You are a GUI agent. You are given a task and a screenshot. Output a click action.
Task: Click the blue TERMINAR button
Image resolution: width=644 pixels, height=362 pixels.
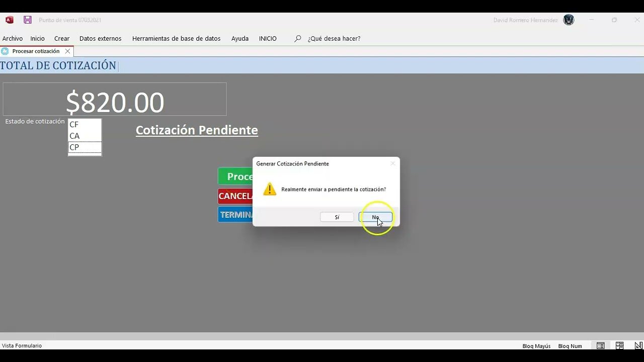point(235,215)
